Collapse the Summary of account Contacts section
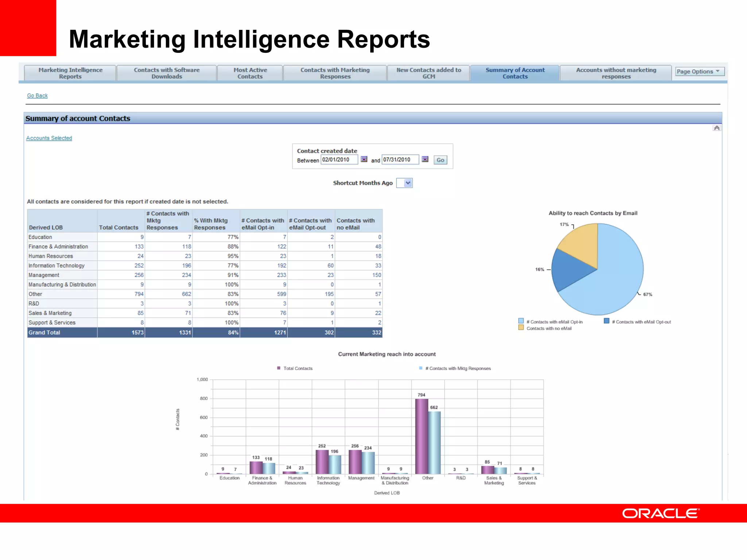The width and height of the screenshot is (747, 560). (716, 128)
